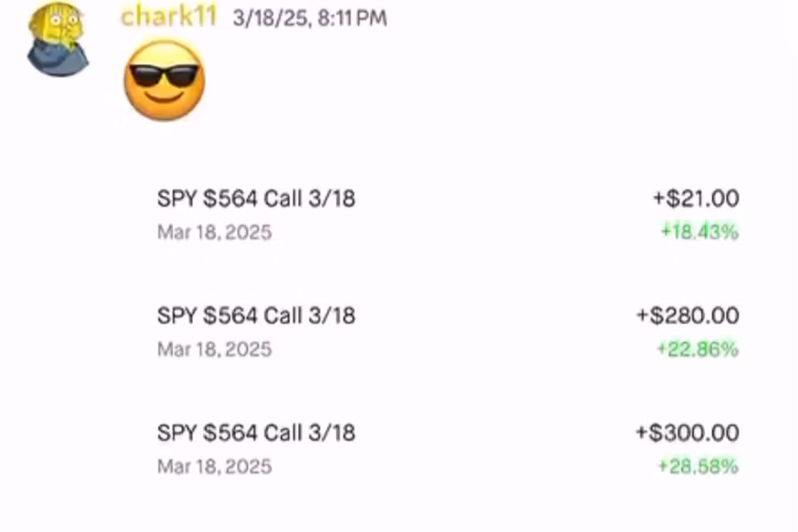
Task: Open the chark11 username profile
Action: point(168,17)
